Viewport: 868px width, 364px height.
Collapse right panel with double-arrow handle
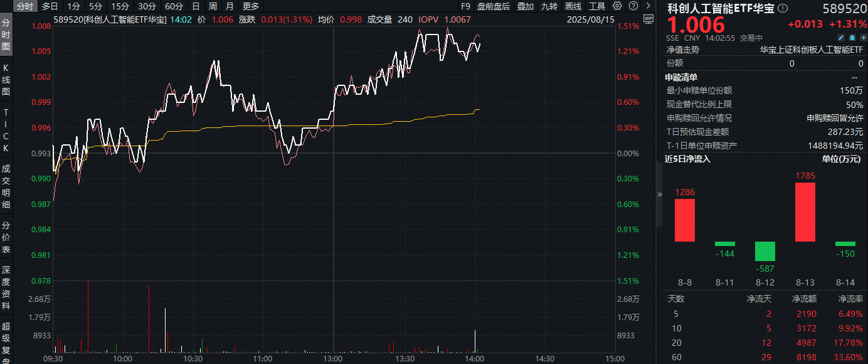[x=659, y=195]
